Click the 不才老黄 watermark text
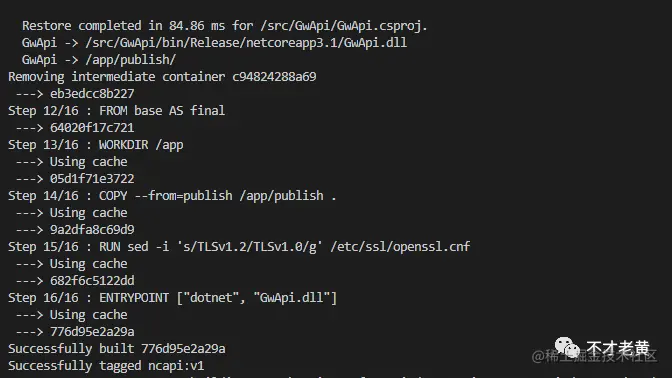672x378 pixels. 618,348
